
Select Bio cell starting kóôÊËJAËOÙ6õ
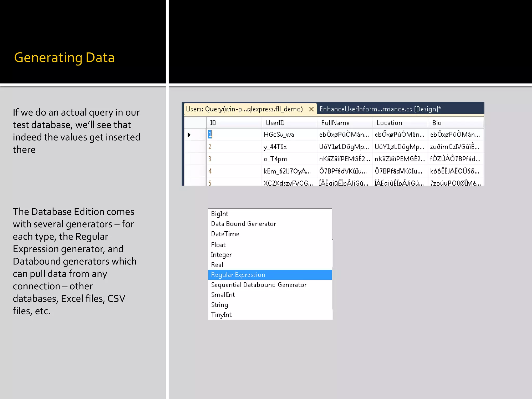(x=456, y=171)
